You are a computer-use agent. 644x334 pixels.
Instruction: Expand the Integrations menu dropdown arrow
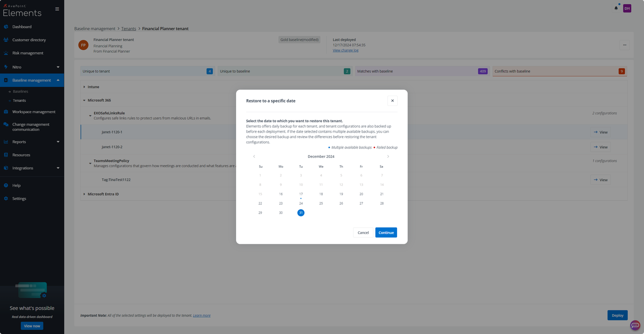pyautogui.click(x=58, y=168)
